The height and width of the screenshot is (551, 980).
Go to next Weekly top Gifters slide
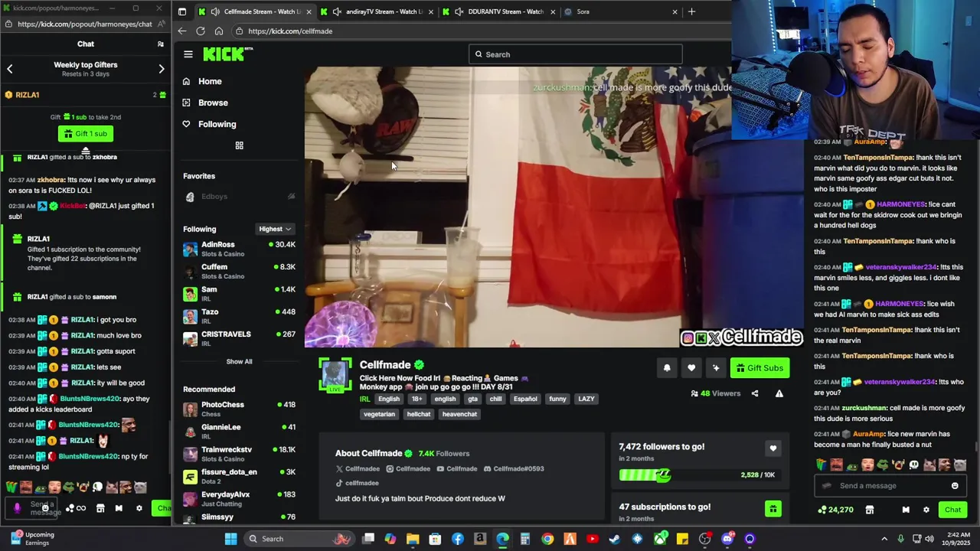coord(162,69)
